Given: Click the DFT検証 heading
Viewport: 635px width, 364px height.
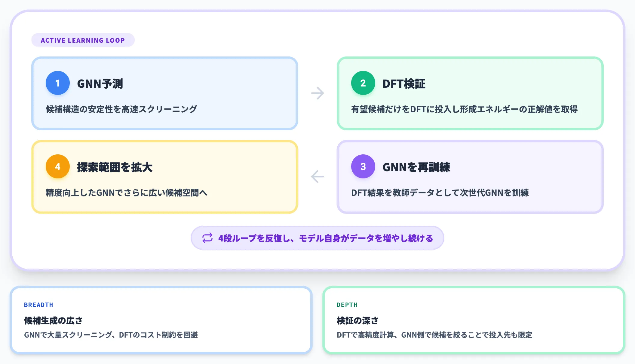Looking at the screenshot, I should pyautogui.click(x=404, y=83).
